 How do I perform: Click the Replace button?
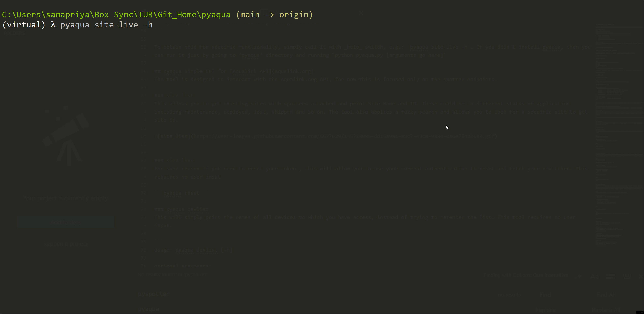pyautogui.click(x=545, y=310)
